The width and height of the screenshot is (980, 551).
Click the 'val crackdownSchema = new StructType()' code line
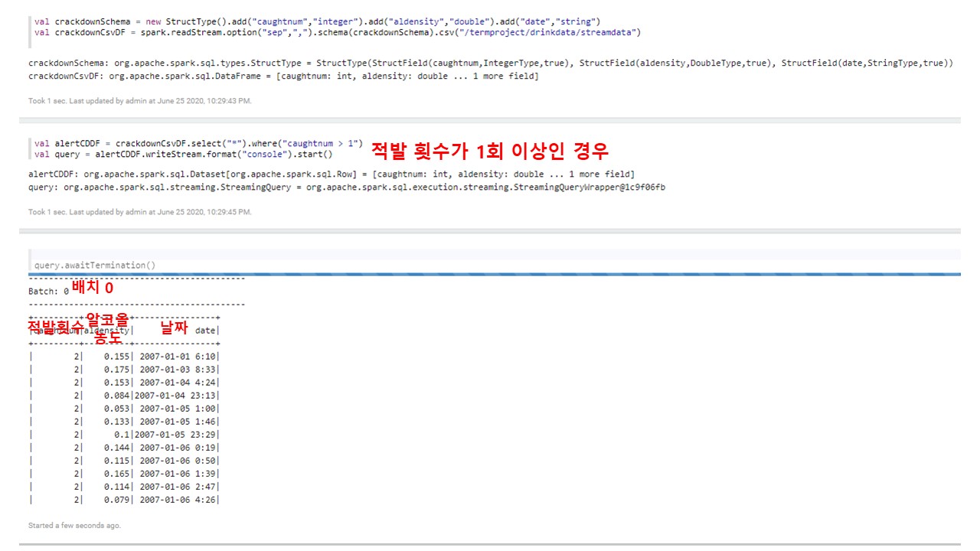(x=318, y=21)
